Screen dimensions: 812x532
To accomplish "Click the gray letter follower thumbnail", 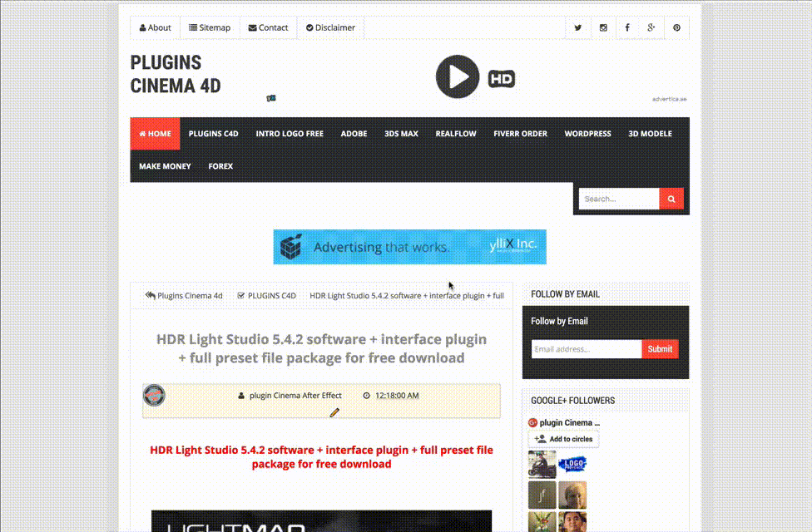I will 542,495.
